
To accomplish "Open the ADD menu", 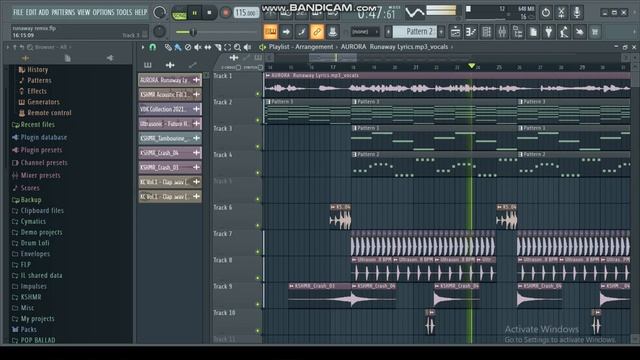I will [x=44, y=12].
